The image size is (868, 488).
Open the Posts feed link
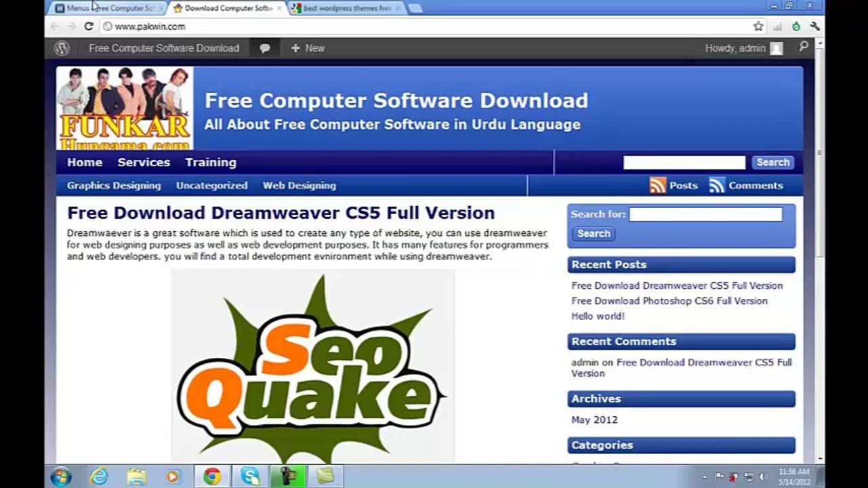(683, 185)
